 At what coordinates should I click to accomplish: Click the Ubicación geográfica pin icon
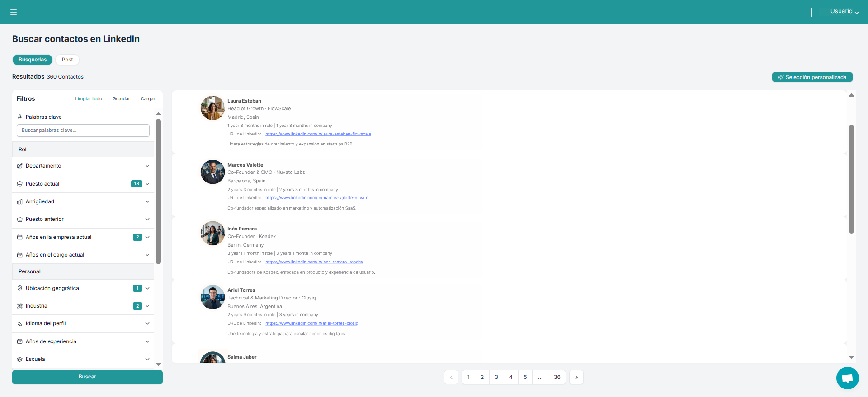[20, 288]
